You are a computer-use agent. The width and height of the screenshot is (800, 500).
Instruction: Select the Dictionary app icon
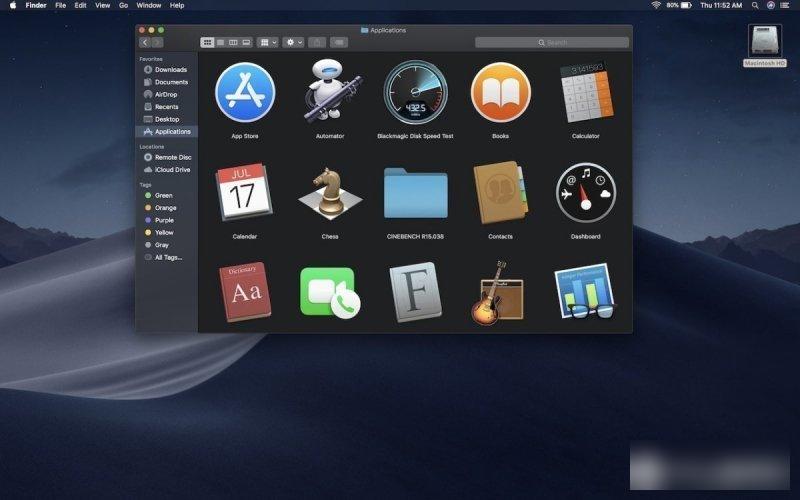pos(245,291)
